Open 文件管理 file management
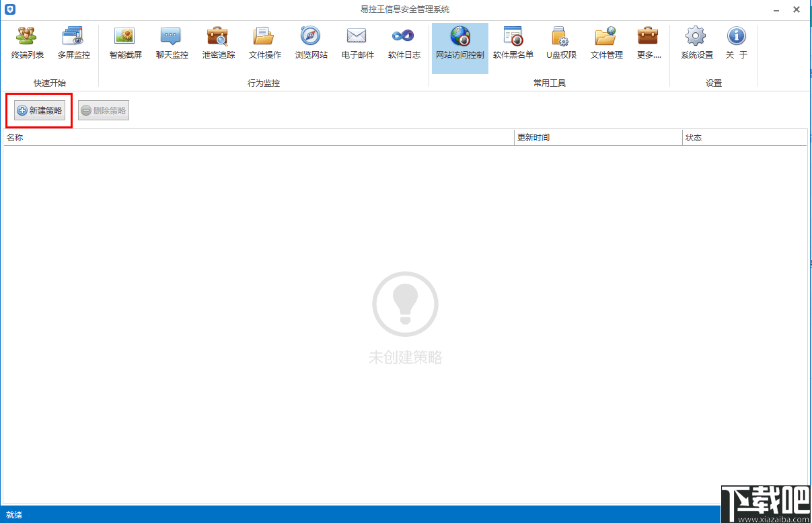Screen dimensions: 812x523 click(x=606, y=43)
